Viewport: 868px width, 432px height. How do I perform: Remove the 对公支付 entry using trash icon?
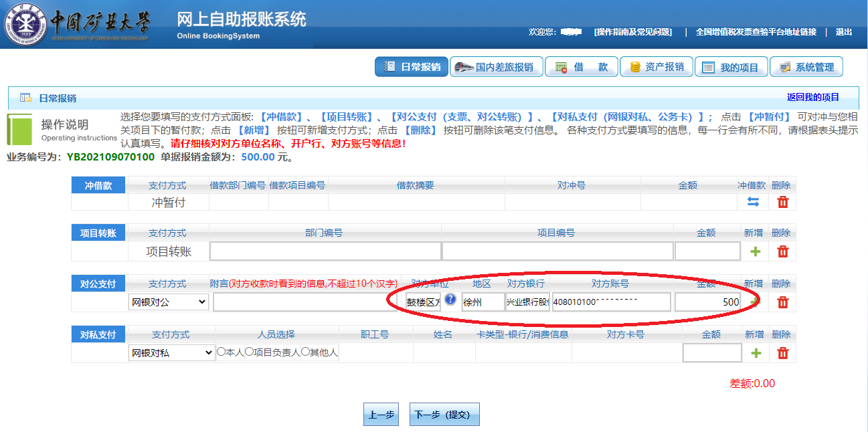(x=782, y=302)
